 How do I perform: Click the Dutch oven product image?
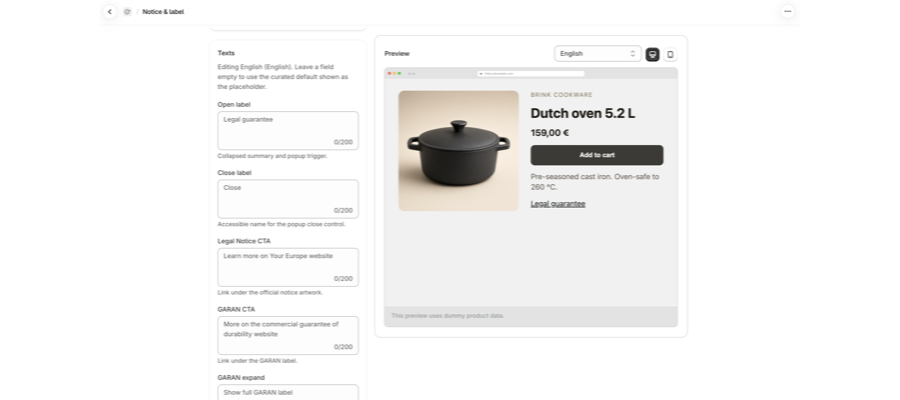pos(459,151)
